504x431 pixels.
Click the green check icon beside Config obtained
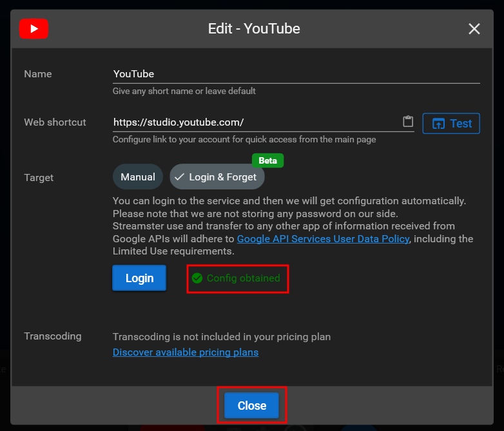pyautogui.click(x=197, y=278)
